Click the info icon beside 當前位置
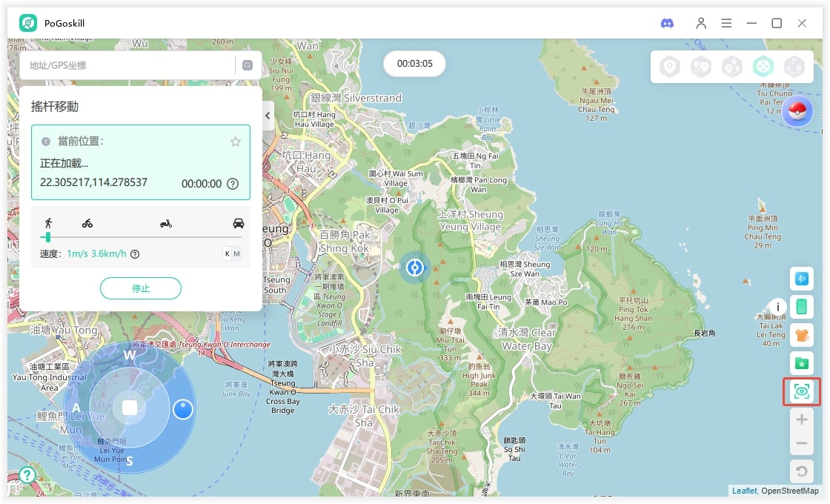The image size is (830, 504). click(46, 142)
